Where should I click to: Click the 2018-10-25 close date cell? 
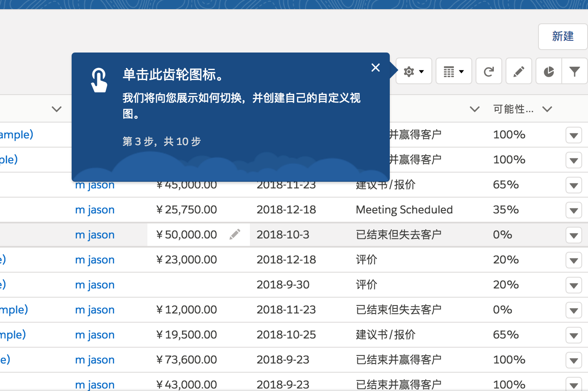(286, 335)
